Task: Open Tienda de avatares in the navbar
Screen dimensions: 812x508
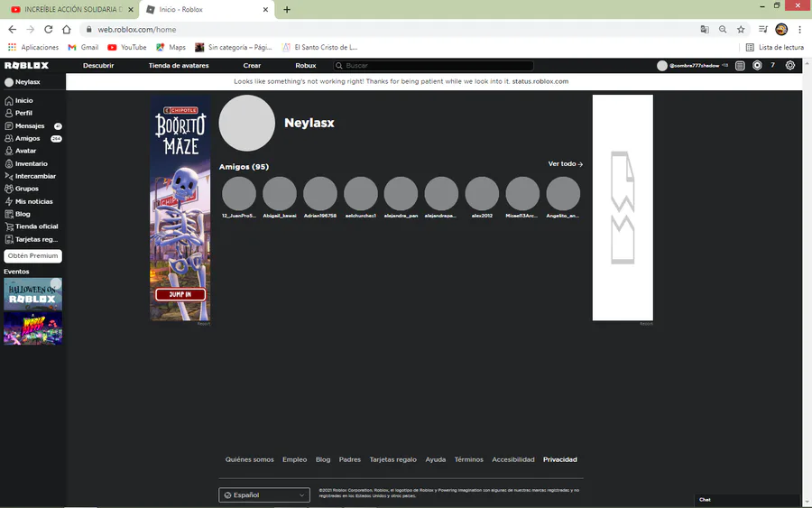Action: [179, 65]
